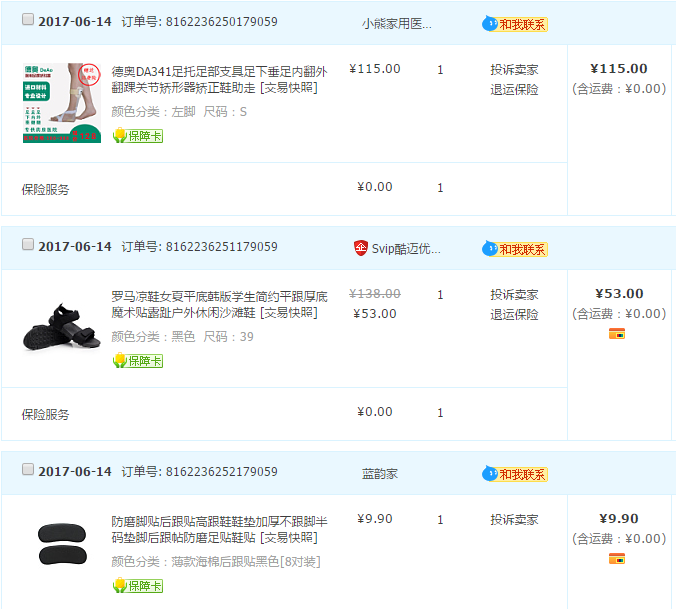This screenshot has height=609, width=676.
Task: Tick checkbox for order 8162236252179059
Action: coord(28,470)
